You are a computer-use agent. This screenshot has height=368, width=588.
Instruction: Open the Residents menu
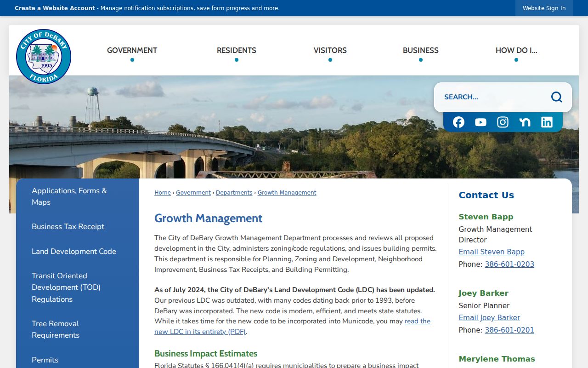(x=237, y=50)
